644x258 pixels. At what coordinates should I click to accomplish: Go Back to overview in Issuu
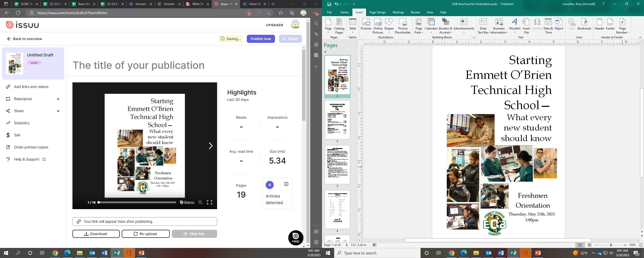pyautogui.click(x=24, y=39)
